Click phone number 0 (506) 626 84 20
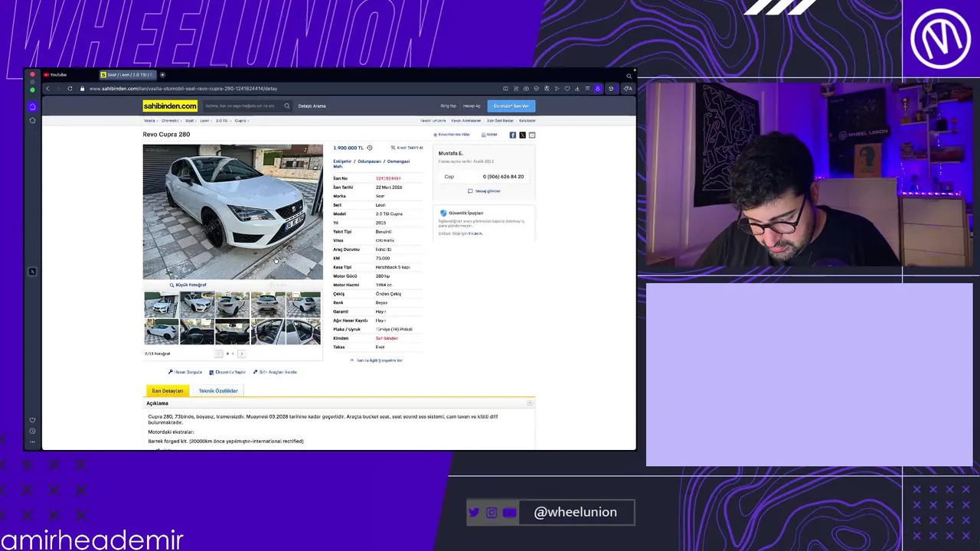This screenshot has width=980, height=551. click(503, 177)
